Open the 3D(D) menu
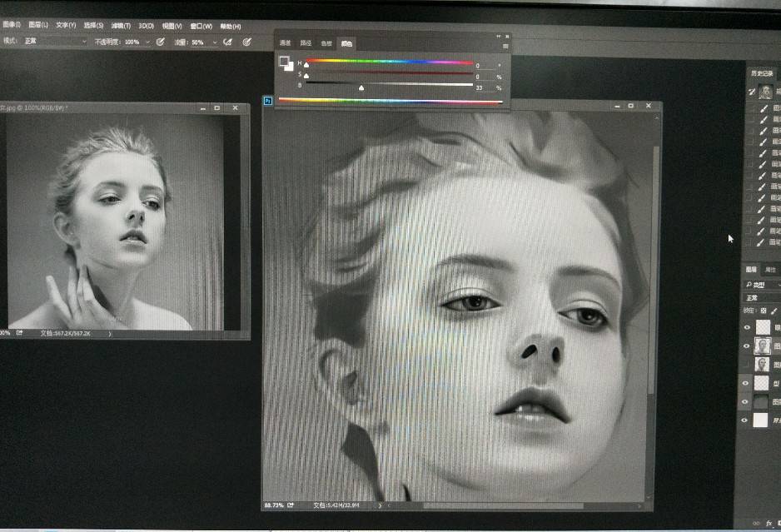Screen dimensions: 781x532 click(x=146, y=26)
